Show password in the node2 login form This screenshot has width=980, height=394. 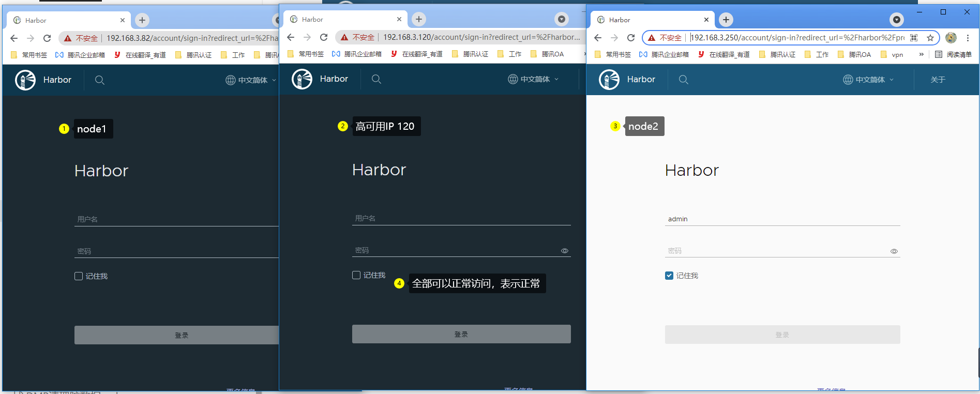(894, 251)
